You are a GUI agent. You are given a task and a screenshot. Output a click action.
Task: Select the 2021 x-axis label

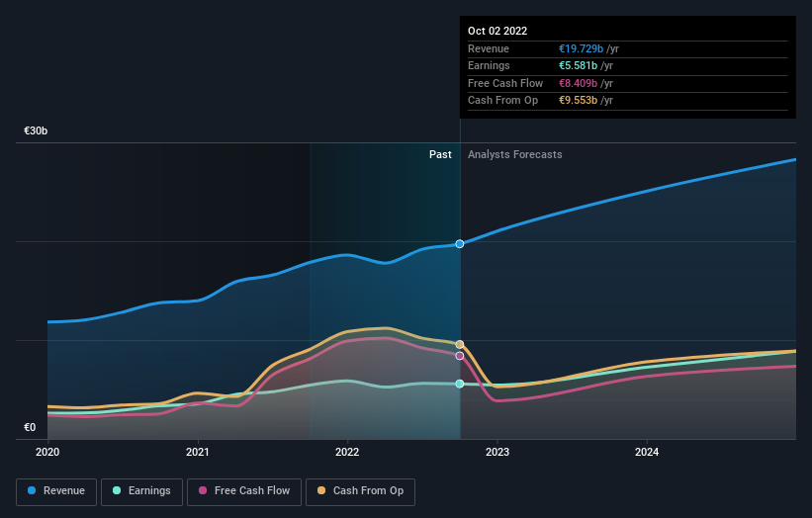point(197,452)
